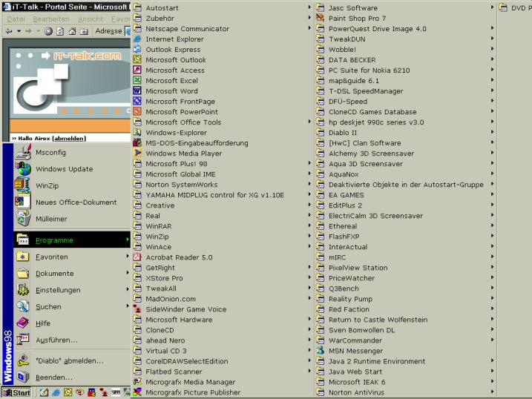Start Paint Shop Pro 7

tap(405, 19)
